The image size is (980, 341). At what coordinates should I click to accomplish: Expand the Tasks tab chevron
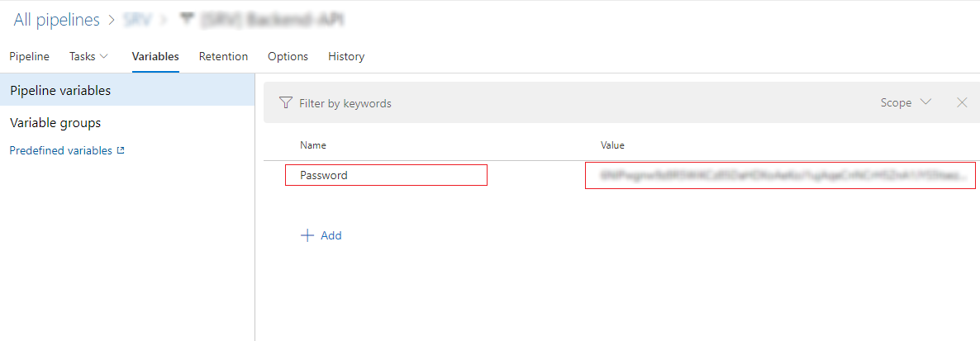[103, 56]
